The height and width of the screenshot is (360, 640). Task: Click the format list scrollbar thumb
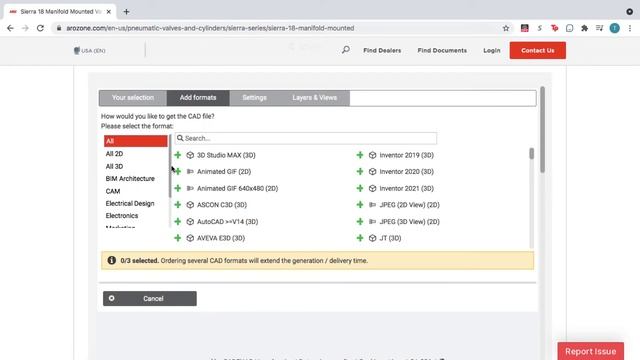click(x=531, y=153)
